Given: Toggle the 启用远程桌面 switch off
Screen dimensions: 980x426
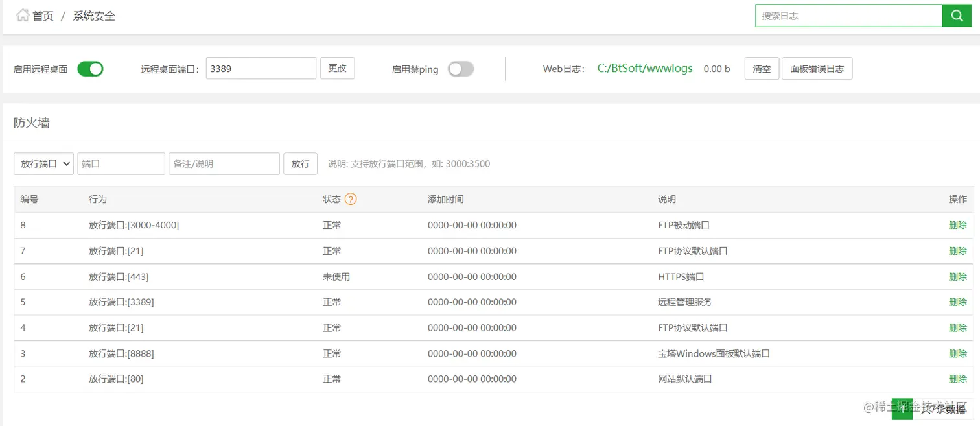Looking at the screenshot, I should point(90,69).
